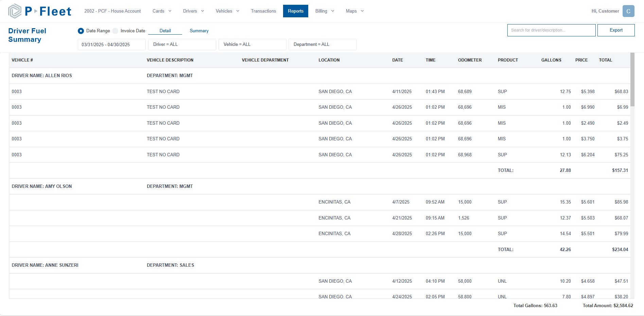Expand the Vehicles dropdown menu
Image resolution: width=644 pixels, height=316 pixels.
(227, 11)
